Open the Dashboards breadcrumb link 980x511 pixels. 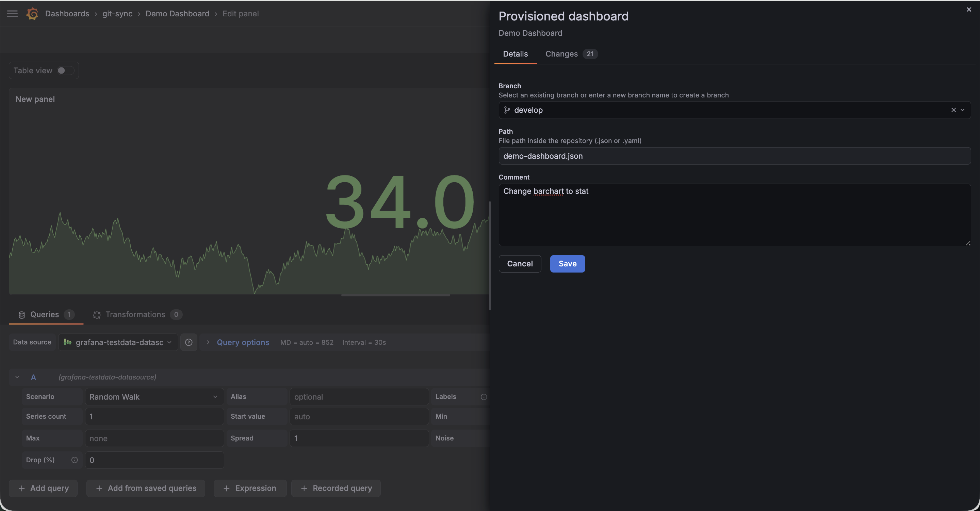pos(67,13)
